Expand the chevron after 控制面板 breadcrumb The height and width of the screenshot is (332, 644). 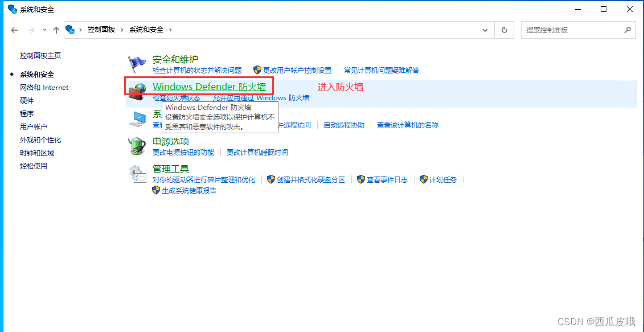tap(122, 30)
